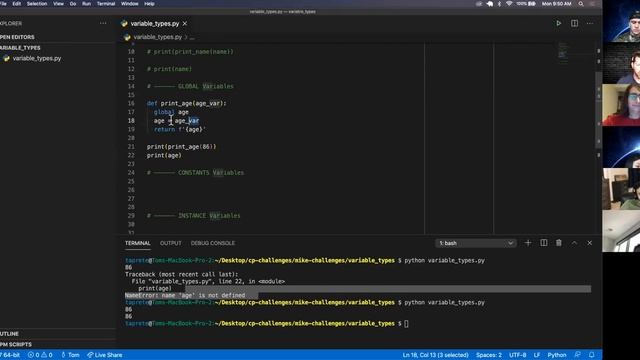Click Wi-Fi icon in menu bar
This screenshot has width=640, height=360.
tap(509, 4)
